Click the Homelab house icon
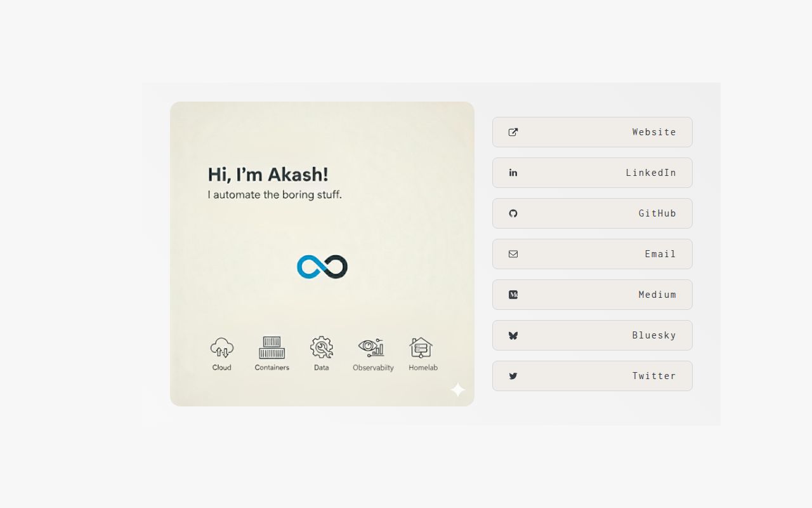The height and width of the screenshot is (508, 812). tap(421, 347)
